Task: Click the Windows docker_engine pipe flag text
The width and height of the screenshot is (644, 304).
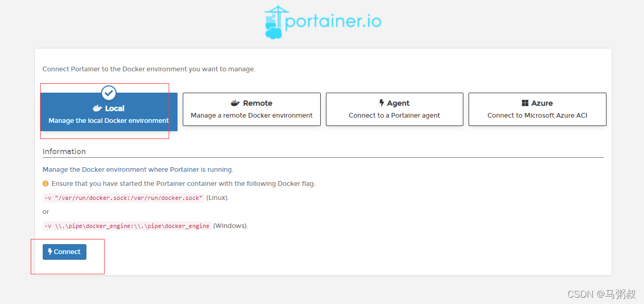Action: click(127, 226)
